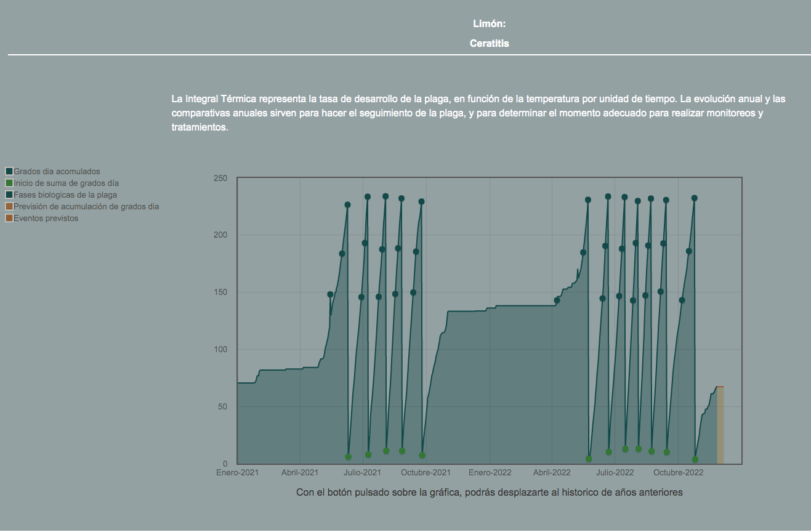Click the '250' y-axis label
The image size is (811, 532).
click(220, 179)
